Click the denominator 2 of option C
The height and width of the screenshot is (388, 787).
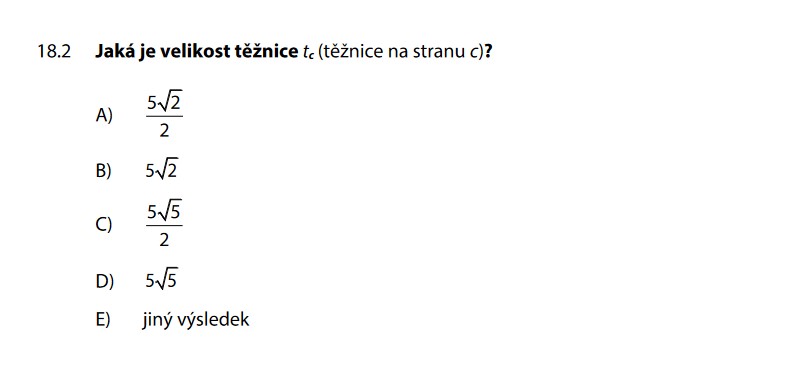[x=164, y=240]
